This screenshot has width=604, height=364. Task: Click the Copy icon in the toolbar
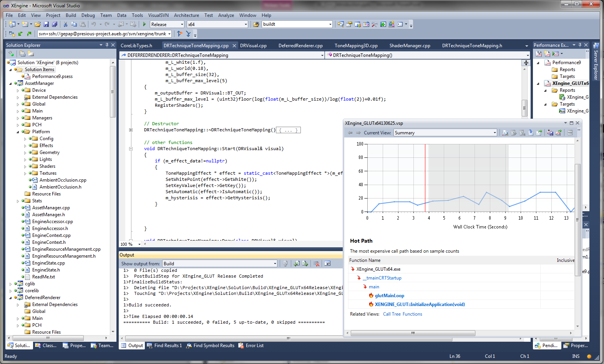tap(74, 24)
